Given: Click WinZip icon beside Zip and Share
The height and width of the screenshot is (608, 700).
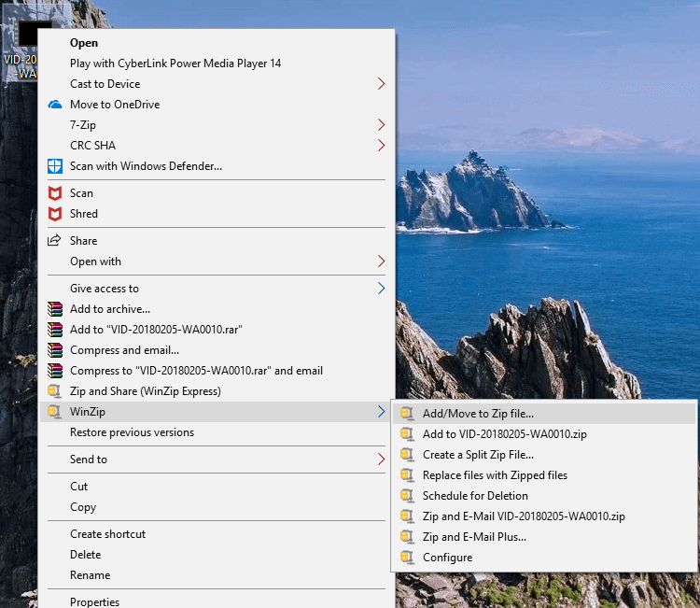Looking at the screenshot, I should click(54, 391).
